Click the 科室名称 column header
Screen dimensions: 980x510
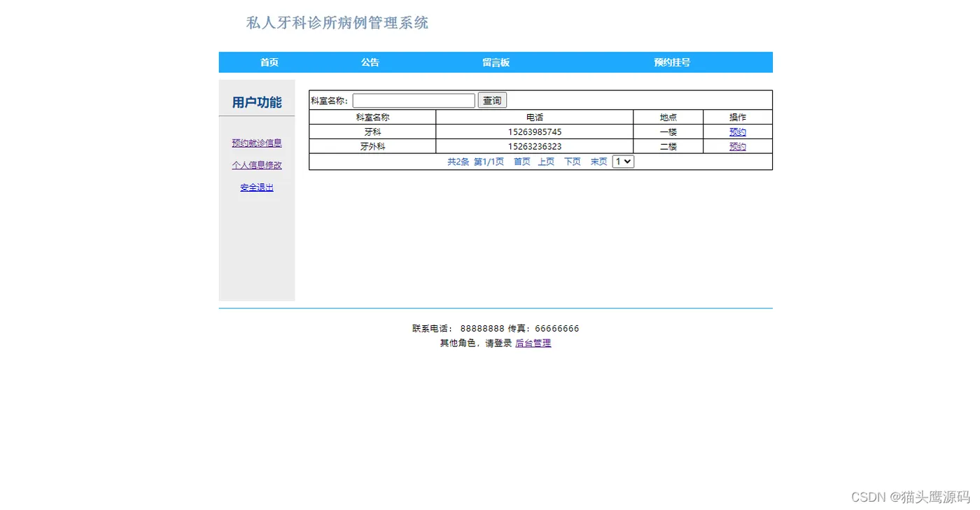(x=372, y=117)
